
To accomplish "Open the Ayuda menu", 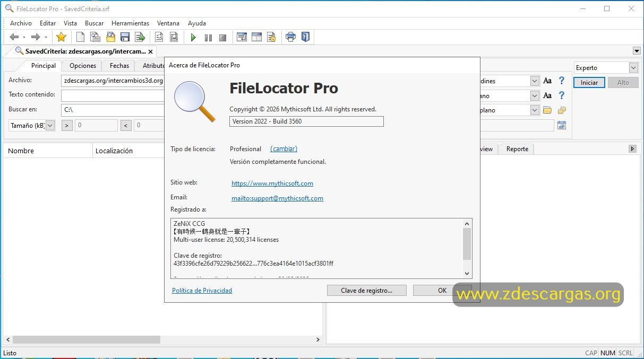I will pyautogui.click(x=197, y=23).
